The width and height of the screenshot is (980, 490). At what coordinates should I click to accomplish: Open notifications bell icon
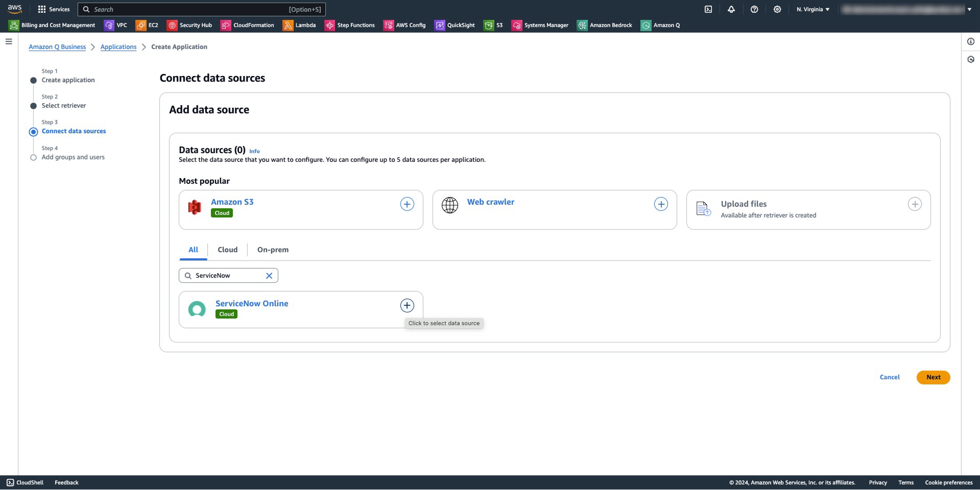[731, 9]
